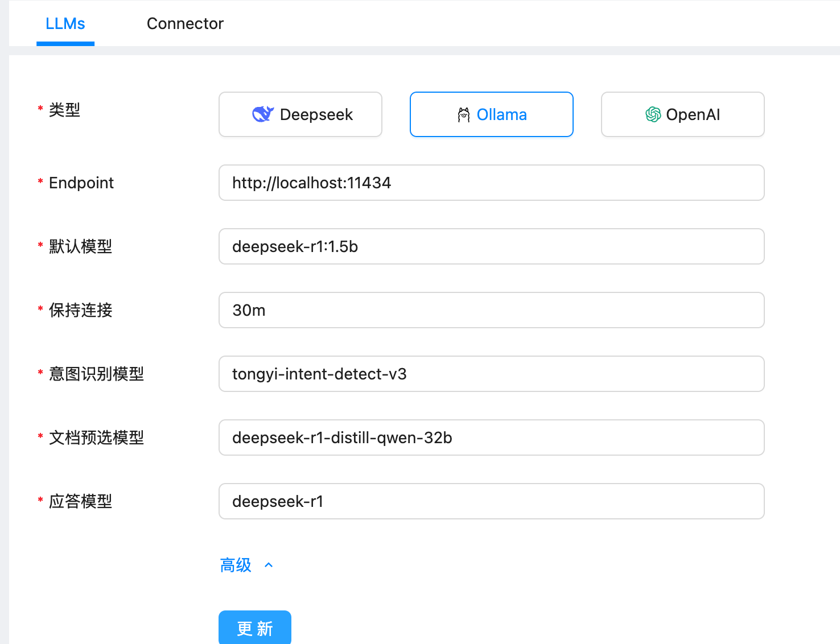This screenshot has height=644, width=840.
Task: Edit the 意图识别模型 field tongyi-intent-detect-v3
Action: tap(492, 374)
